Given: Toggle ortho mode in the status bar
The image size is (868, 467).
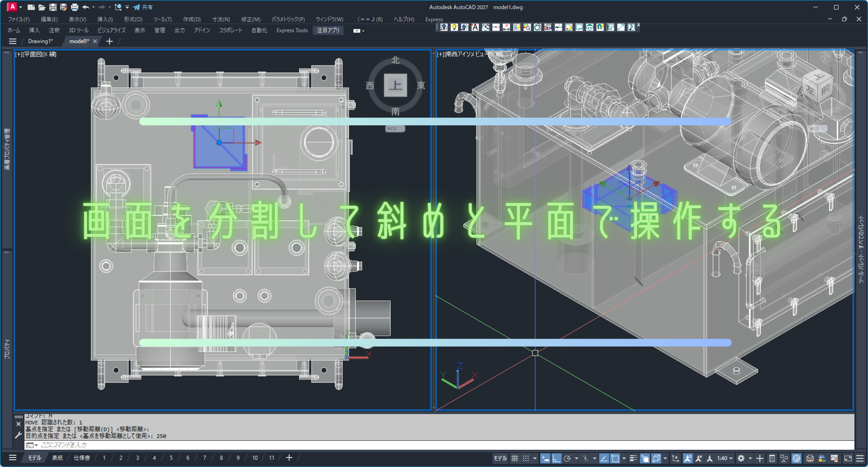Looking at the screenshot, I should point(557,458).
